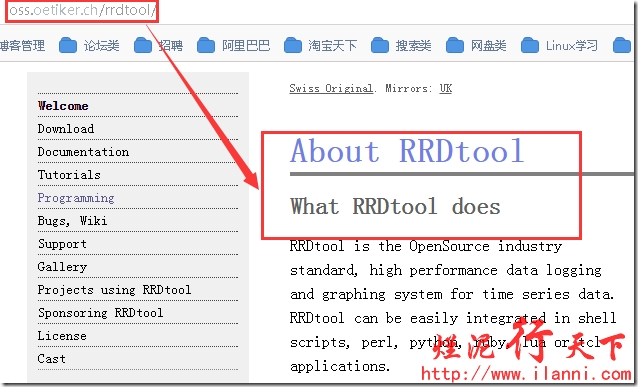The width and height of the screenshot is (638, 387).
Task: Open the 博客管理 bookmark
Action: pos(22,46)
